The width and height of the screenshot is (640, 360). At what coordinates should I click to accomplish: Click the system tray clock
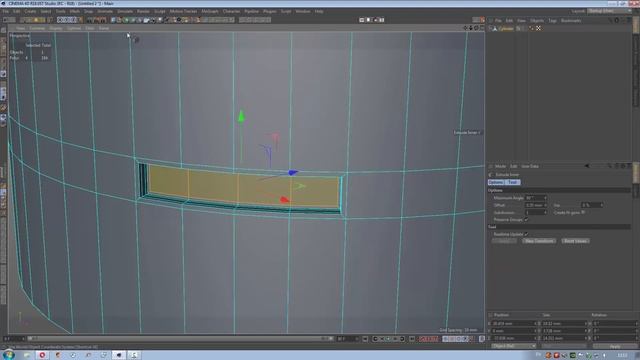pyautogui.click(x=622, y=355)
